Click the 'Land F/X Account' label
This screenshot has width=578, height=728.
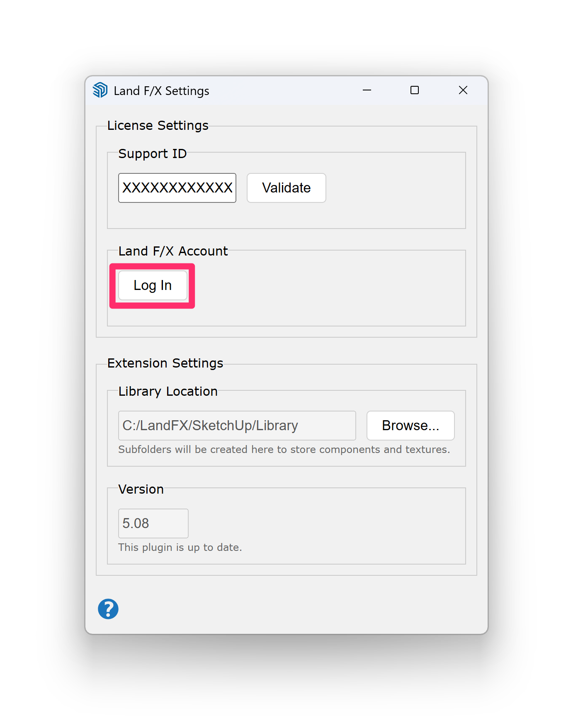point(173,251)
